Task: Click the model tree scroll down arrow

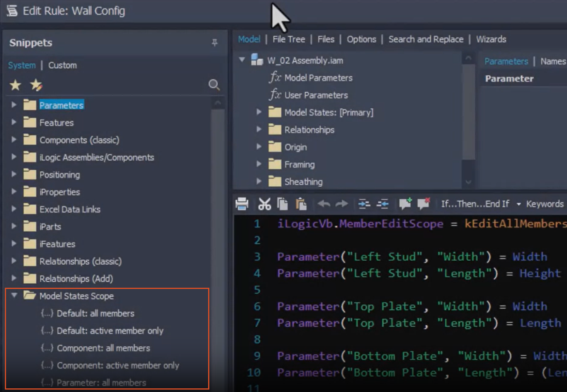Action: (x=468, y=182)
